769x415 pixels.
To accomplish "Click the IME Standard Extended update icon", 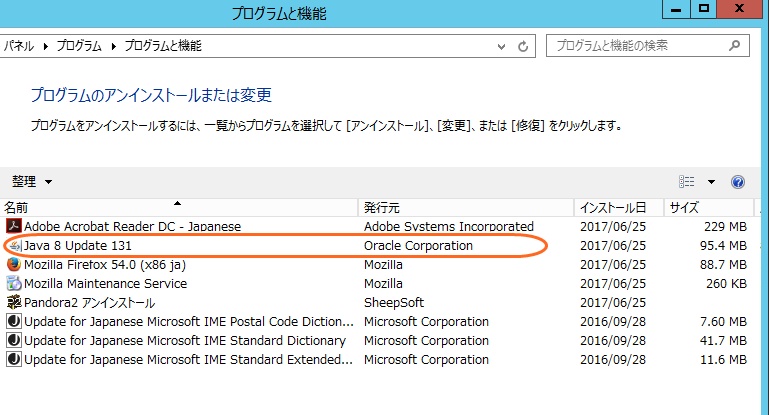I will pyautogui.click(x=14, y=360).
